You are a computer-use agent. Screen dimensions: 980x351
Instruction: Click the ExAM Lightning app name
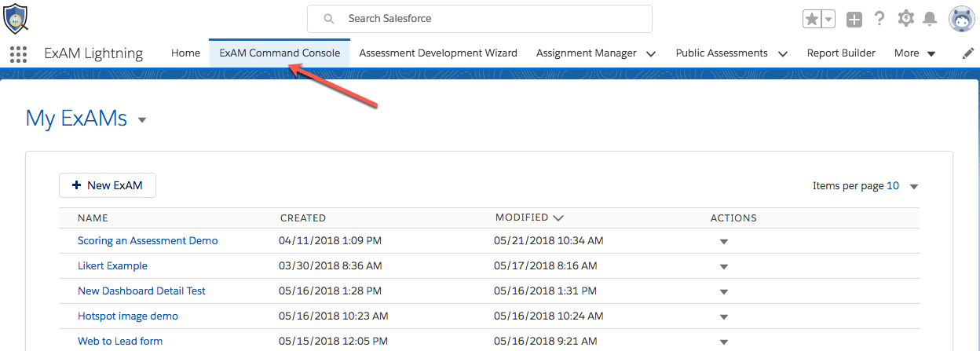[x=93, y=53]
